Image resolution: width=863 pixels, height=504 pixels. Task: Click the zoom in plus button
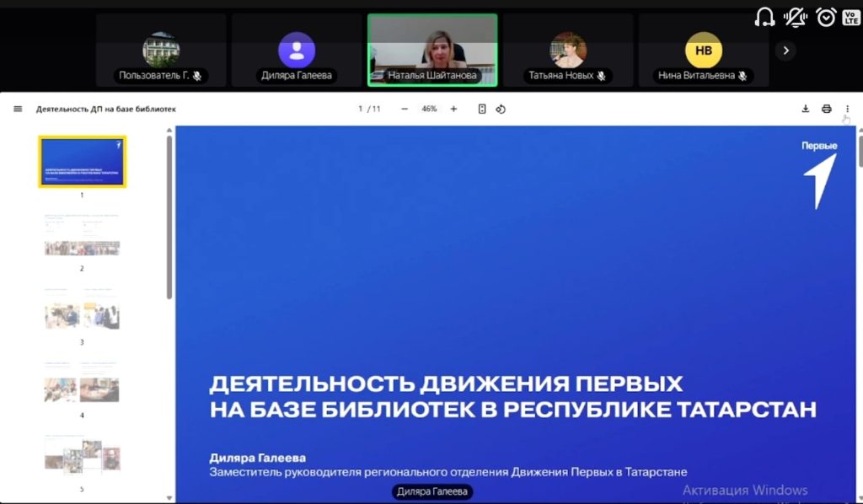[x=453, y=109]
